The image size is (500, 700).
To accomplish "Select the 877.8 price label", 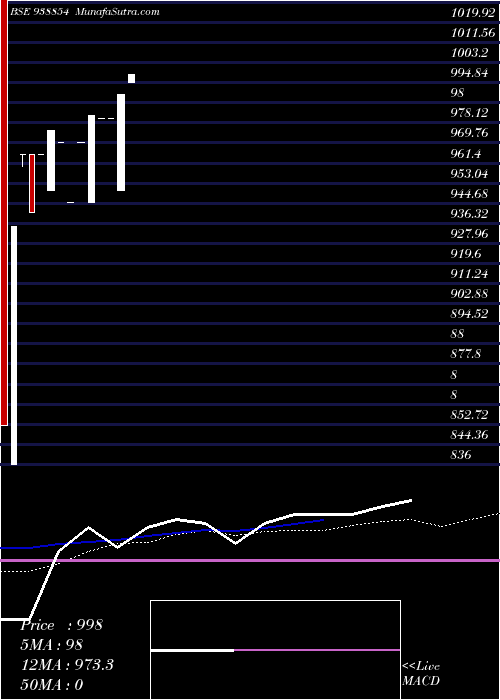I will (x=466, y=354).
